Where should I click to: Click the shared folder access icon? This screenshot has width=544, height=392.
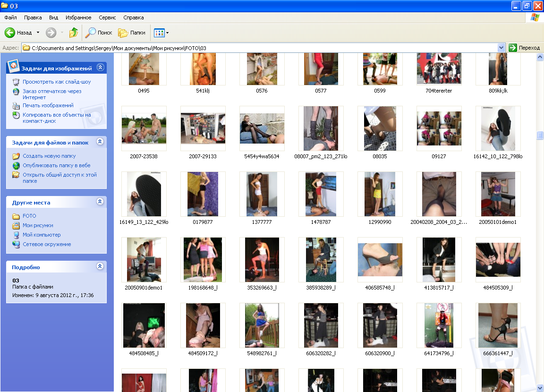(16, 175)
